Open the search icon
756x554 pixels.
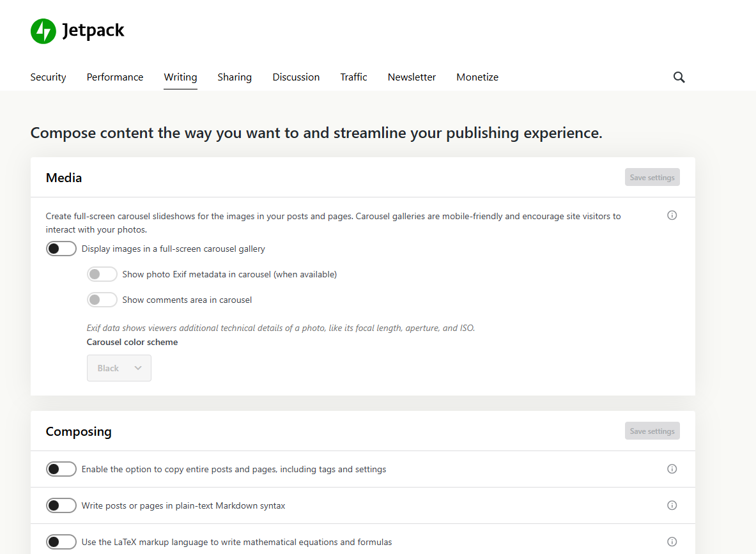tap(679, 77)
